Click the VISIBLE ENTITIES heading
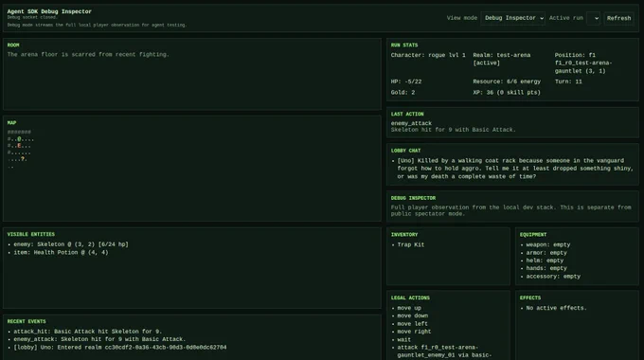Screen dimensions: 644x360 click(x=31, y=234)
